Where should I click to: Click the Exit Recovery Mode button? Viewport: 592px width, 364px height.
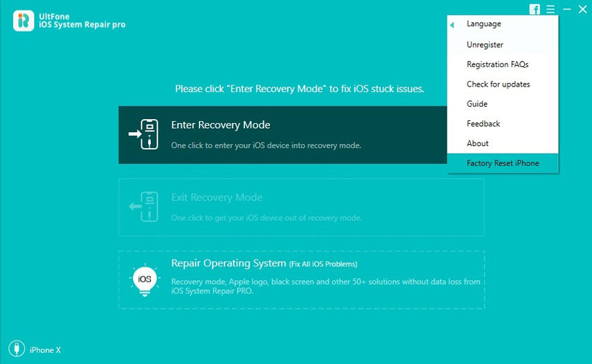click(301, 207)
